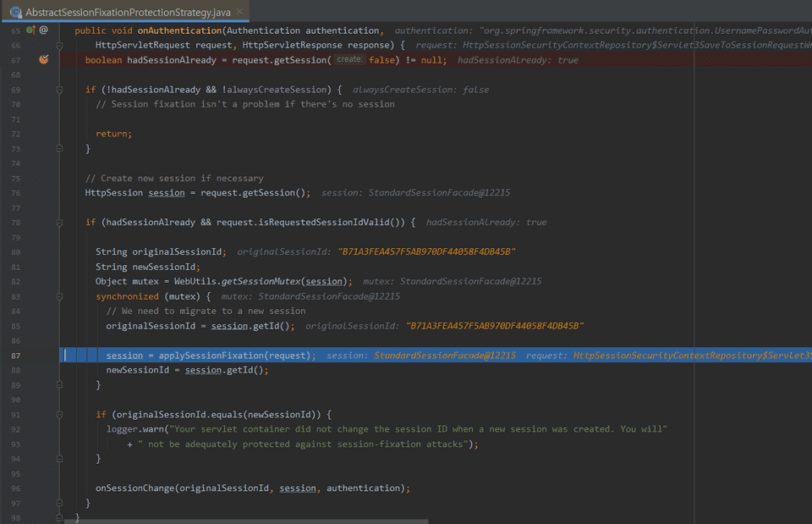The width and height of the screenshot is (812, 524).
Task: Click the breakpoint icon on line 67
Action: [x=43, y=60]
